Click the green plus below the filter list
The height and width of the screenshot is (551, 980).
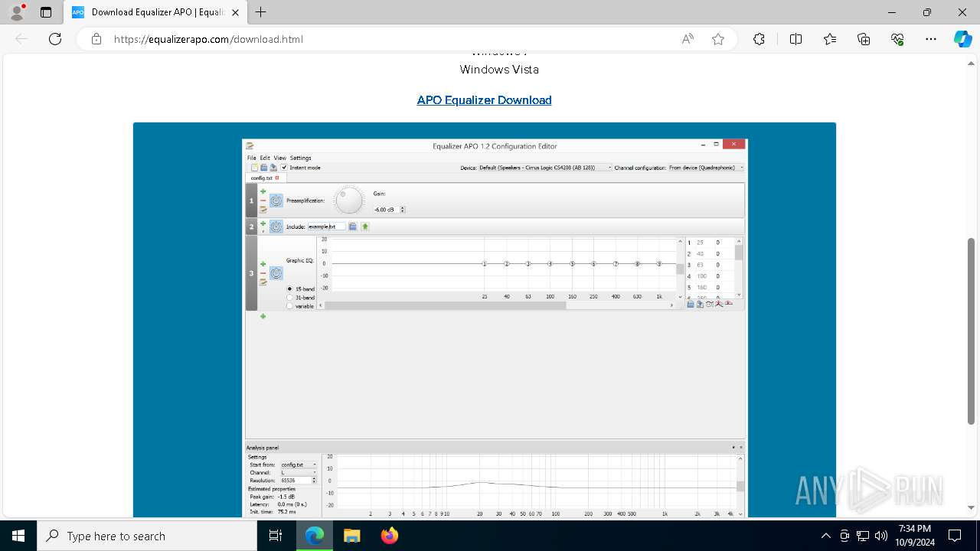click(263, 316)
